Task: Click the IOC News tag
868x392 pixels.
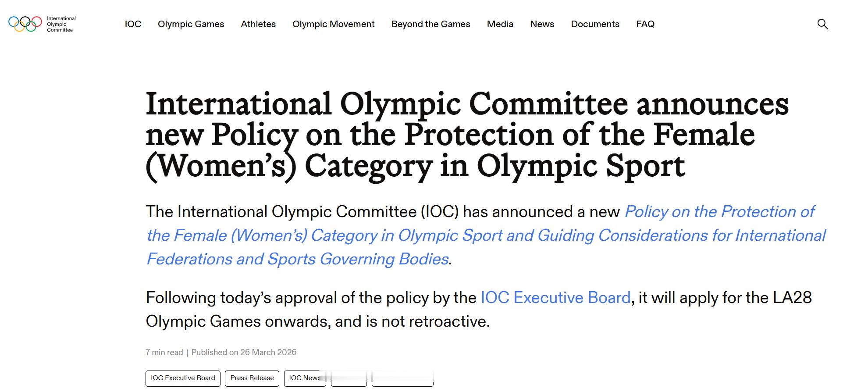Action: click(x=305, y=378)
